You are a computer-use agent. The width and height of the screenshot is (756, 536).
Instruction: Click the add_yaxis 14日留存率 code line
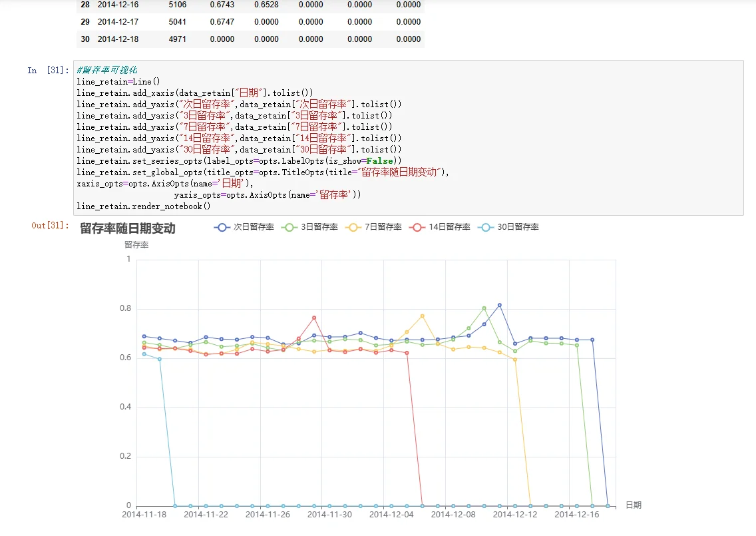tap(239, 138)
